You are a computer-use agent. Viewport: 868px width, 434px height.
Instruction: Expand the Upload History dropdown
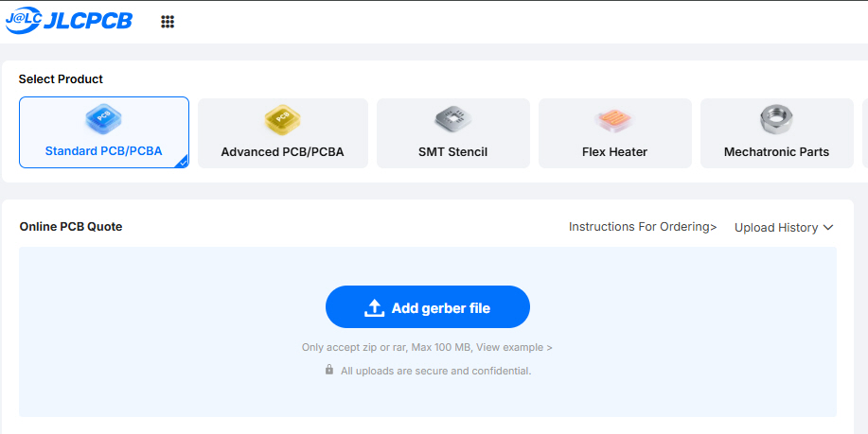coord(784,227)
